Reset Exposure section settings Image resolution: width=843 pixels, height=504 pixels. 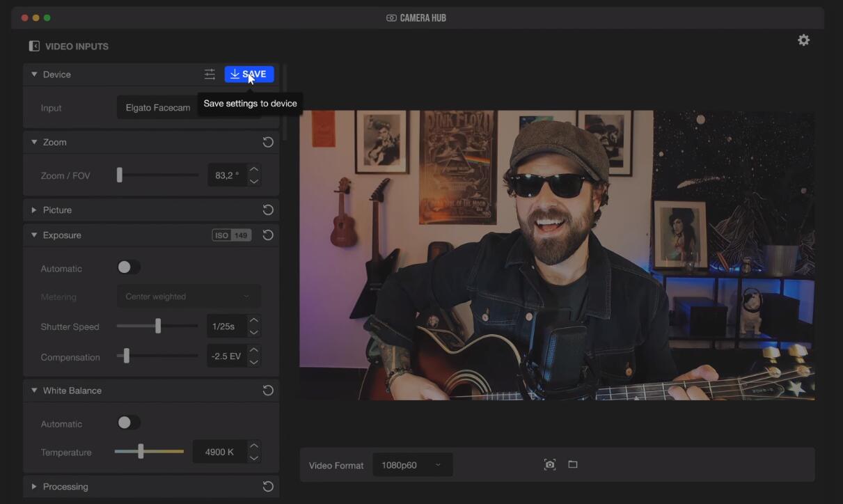267,235
